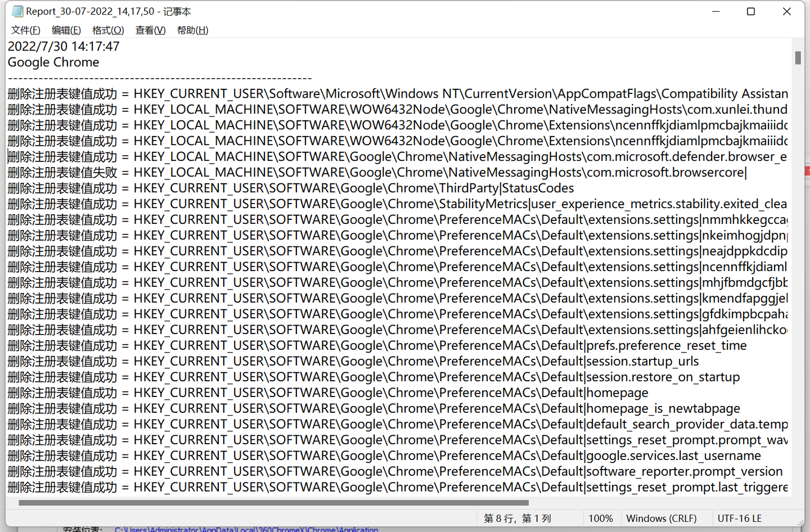The image size is (810, 532).
Task: Click the line containing extensions.settings|mhjfbmdgcfjbb
Action: [398, 283]
